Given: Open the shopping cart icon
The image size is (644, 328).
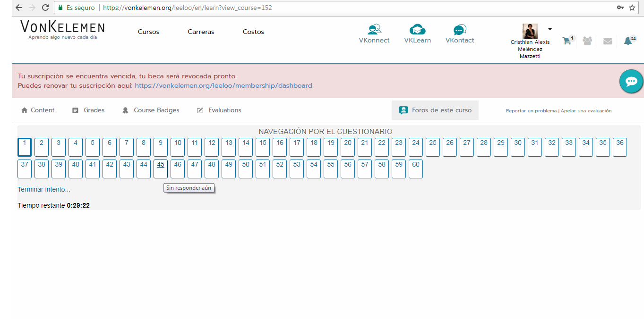Looking at the screenshot, I should click(567, 41).
